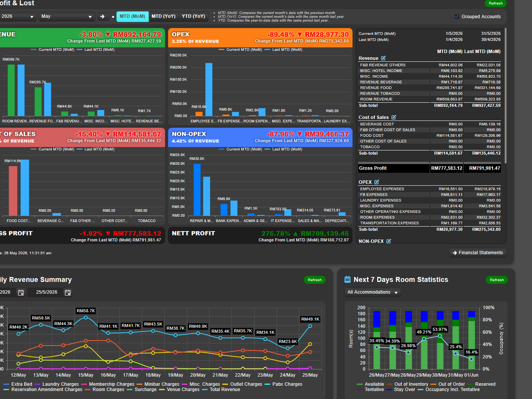
Task: Click the Employee Expenses Last MTD bar
Action: pyautogui.click(x=208, y=89)
